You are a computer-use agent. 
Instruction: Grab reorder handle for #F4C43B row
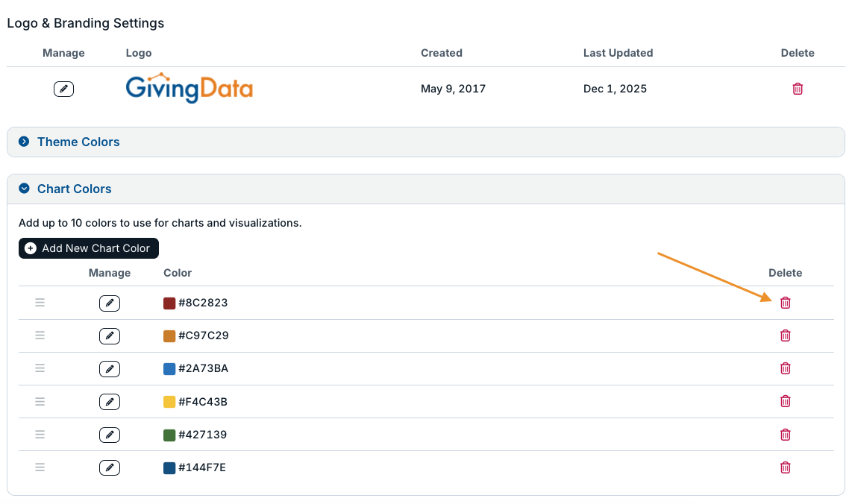[x=40, y=401]
